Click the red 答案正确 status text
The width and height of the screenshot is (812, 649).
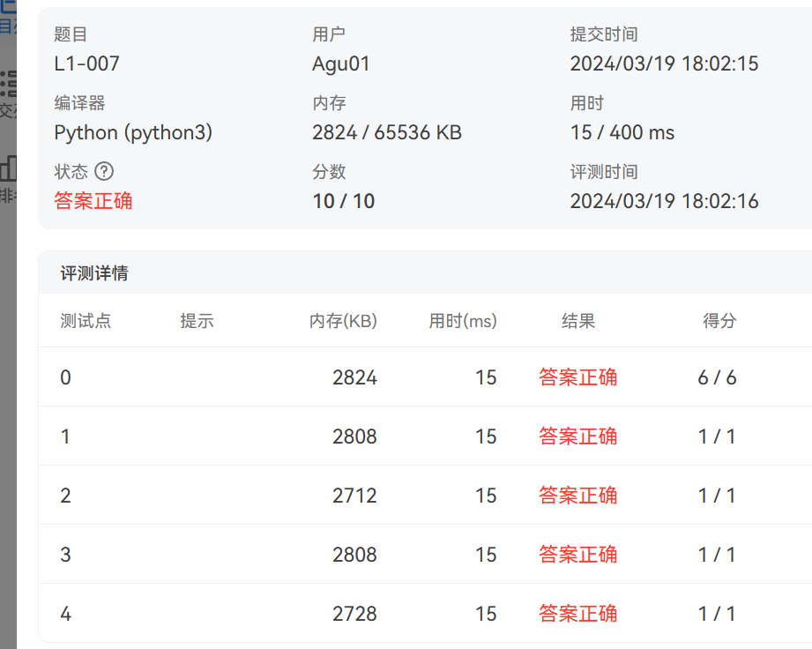[x=93, y=201]
